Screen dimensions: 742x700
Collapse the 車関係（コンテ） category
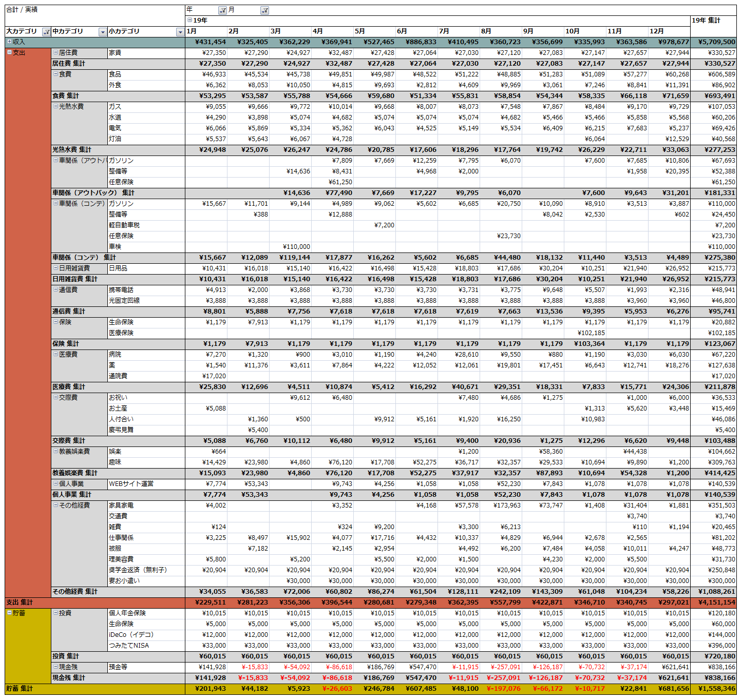pyautogui.click(x=55, y=203)
